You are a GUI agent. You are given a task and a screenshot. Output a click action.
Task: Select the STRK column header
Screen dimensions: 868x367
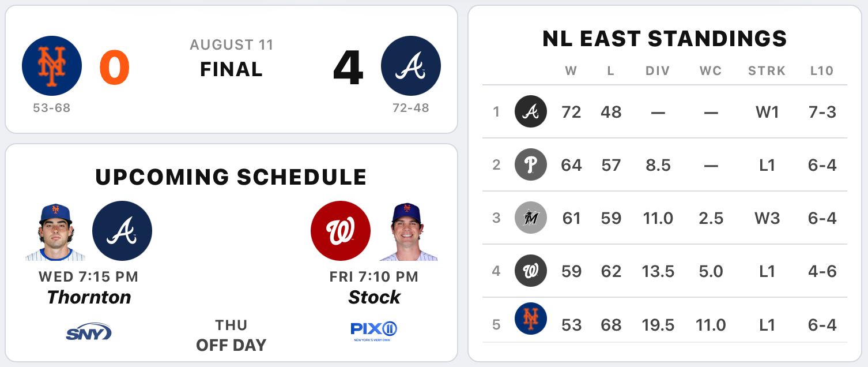(767, 71)
